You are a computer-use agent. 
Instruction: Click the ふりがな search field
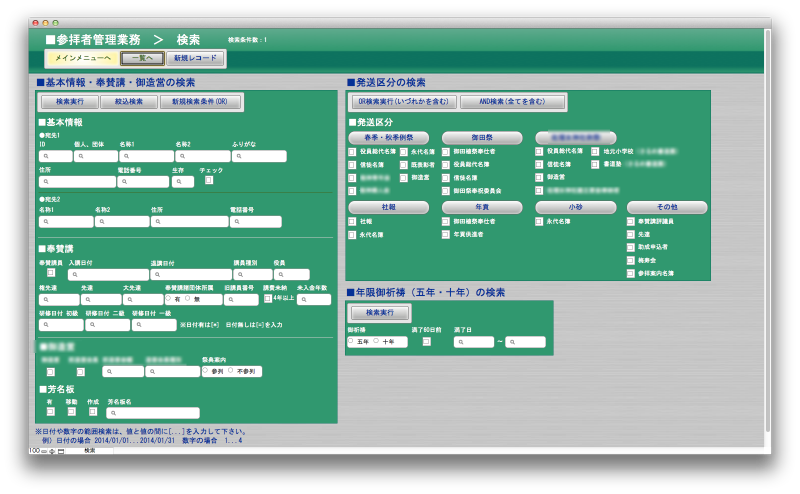(x=259, y=156)
